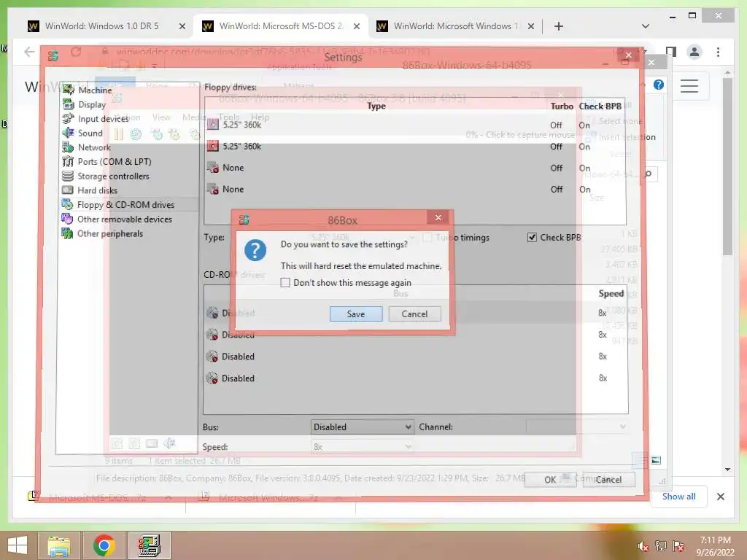
Task: Switch to WinWorld: Windows 1.0 DR 5 tab
Action: (x=101, y=26)
